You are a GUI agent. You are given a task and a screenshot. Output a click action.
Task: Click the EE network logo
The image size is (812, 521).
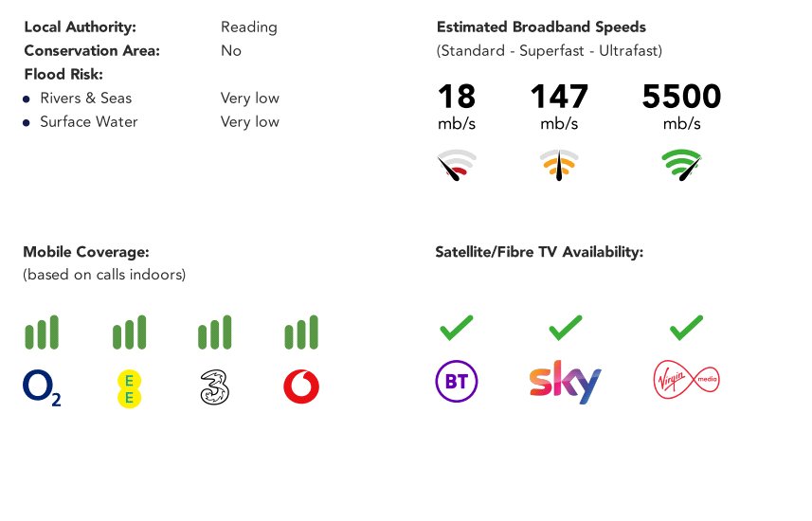(x=129, y=389)
